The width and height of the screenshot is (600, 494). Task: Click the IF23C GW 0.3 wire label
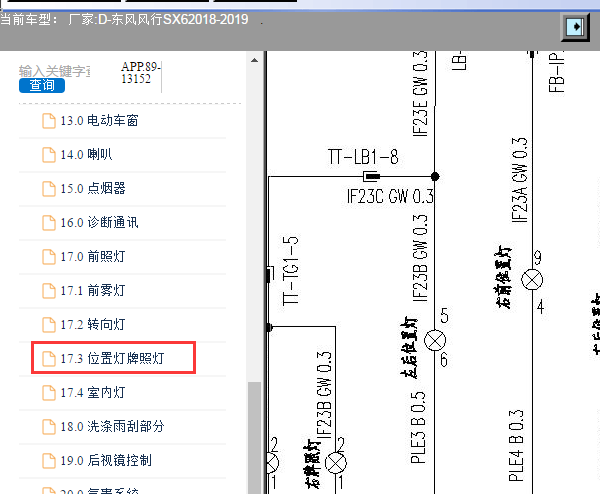coord(390,196)
